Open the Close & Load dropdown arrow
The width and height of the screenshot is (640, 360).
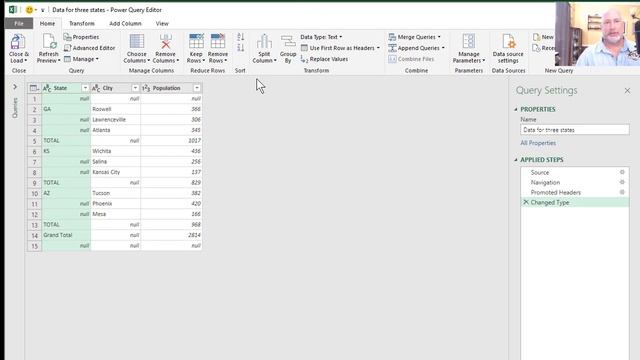(25, 61)
